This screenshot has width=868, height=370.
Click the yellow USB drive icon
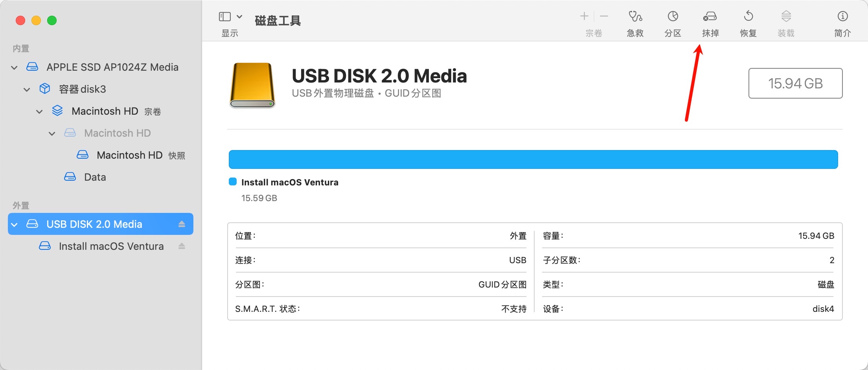point(252,85)
